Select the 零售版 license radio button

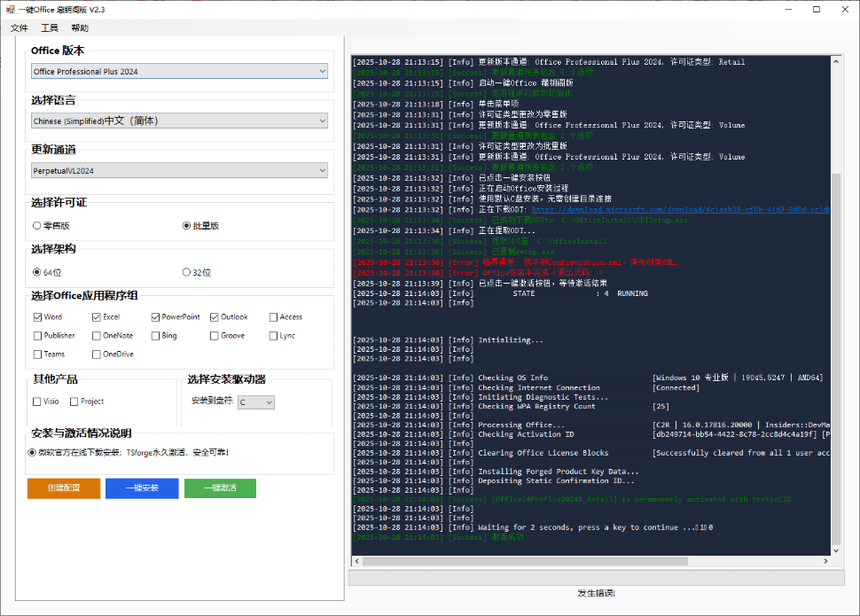pyautogui.click(x=37, y=226)
